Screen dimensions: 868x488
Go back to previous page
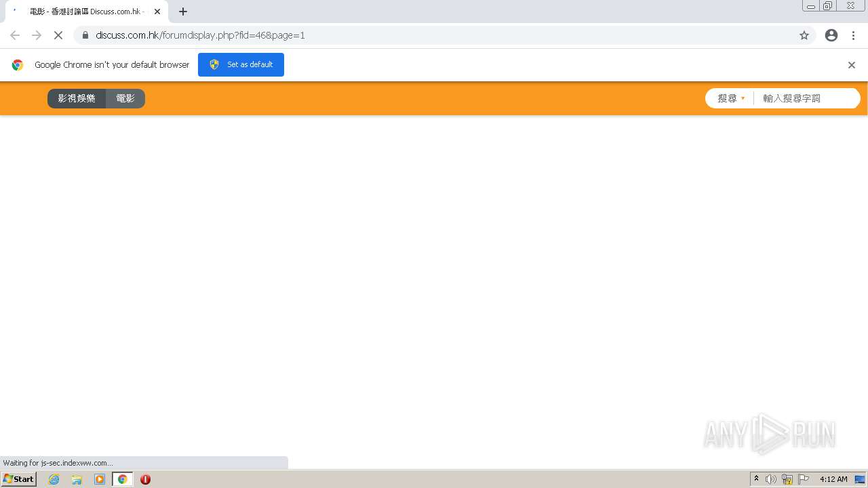click(15, 35)
